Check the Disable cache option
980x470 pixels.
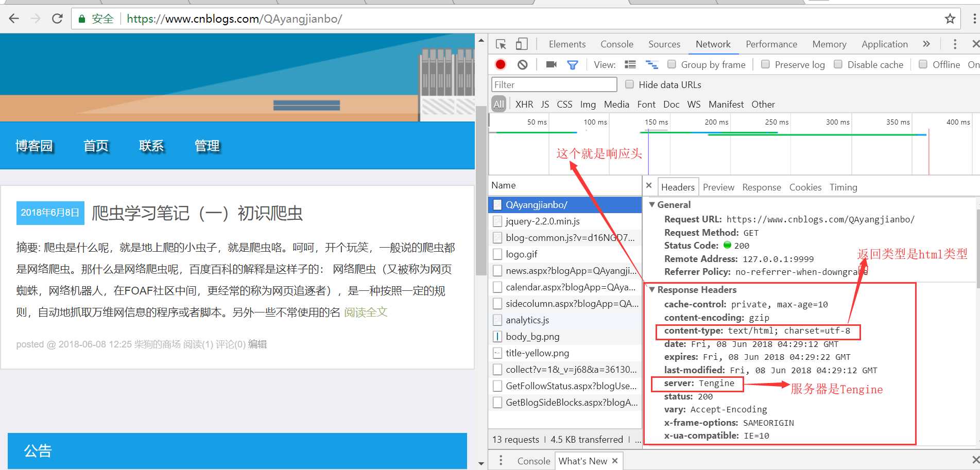[838, 64]
